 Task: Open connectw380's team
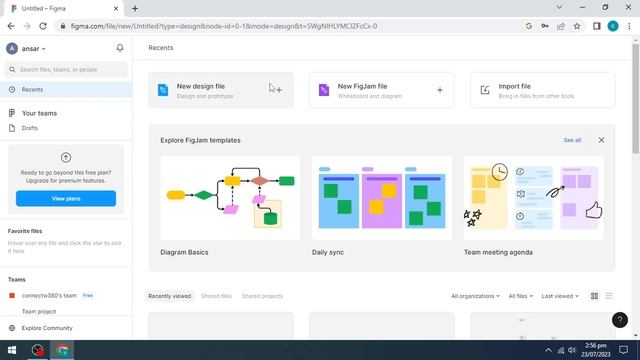pyautogui.click(x=49, y=296)
